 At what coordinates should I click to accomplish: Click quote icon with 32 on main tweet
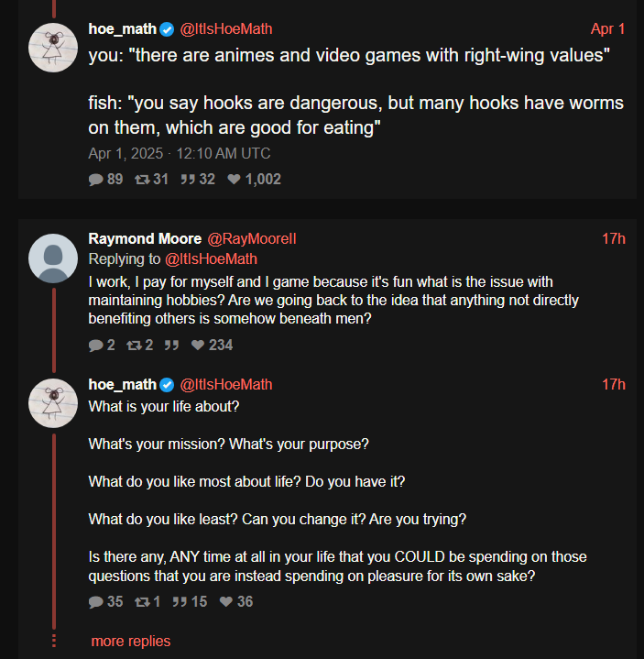click(188, 180)
